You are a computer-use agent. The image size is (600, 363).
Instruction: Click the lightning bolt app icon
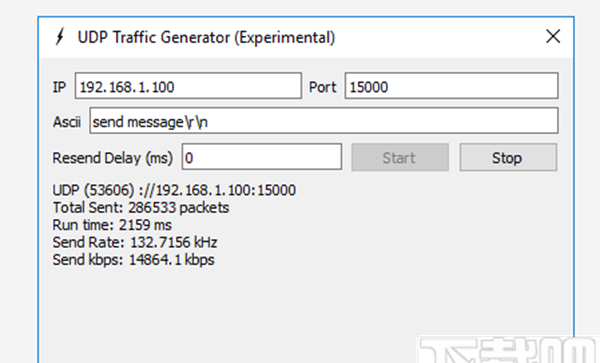60,37
